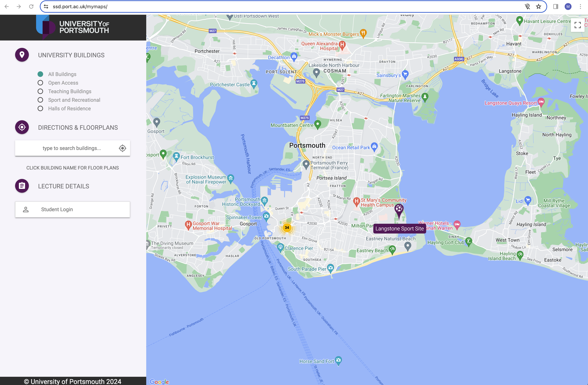Screen dimensions: 588x385
Task: Click the Portchester Castle marker icon
Action: 254,84
